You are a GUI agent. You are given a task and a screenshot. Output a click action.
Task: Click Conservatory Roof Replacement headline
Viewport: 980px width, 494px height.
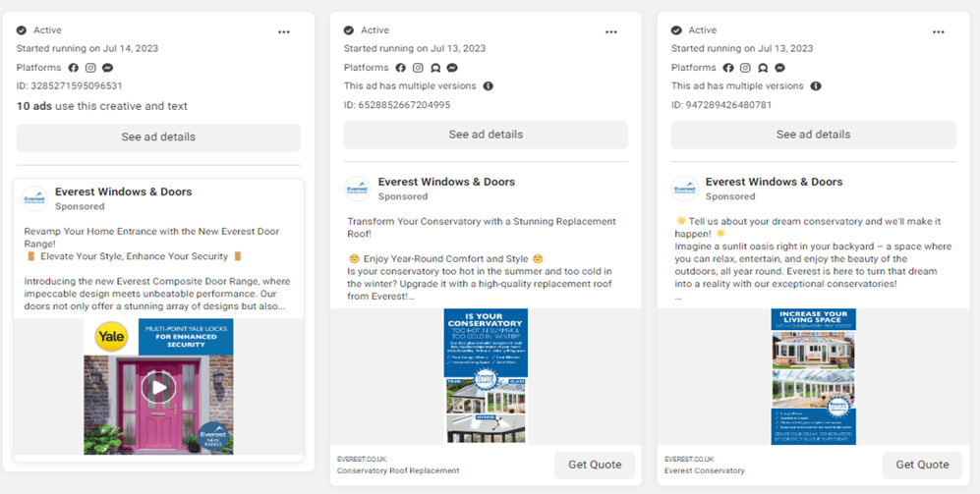point(398,470)
